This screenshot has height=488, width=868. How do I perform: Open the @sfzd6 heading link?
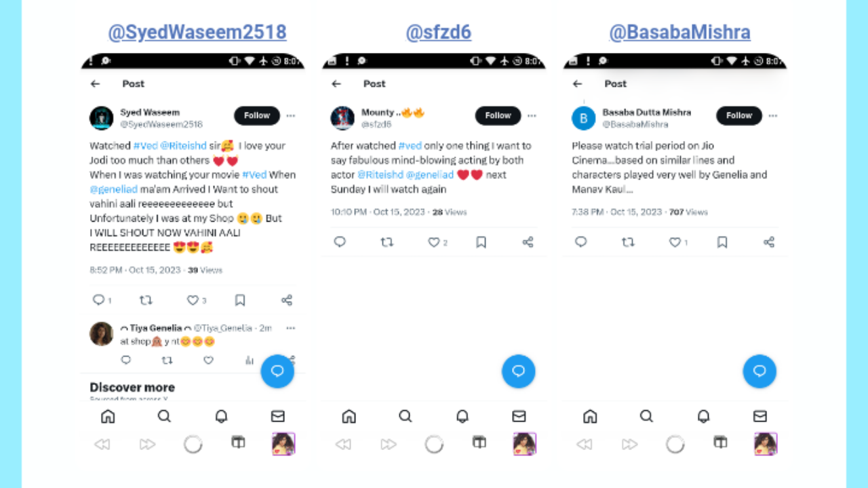tap(438, 32)
